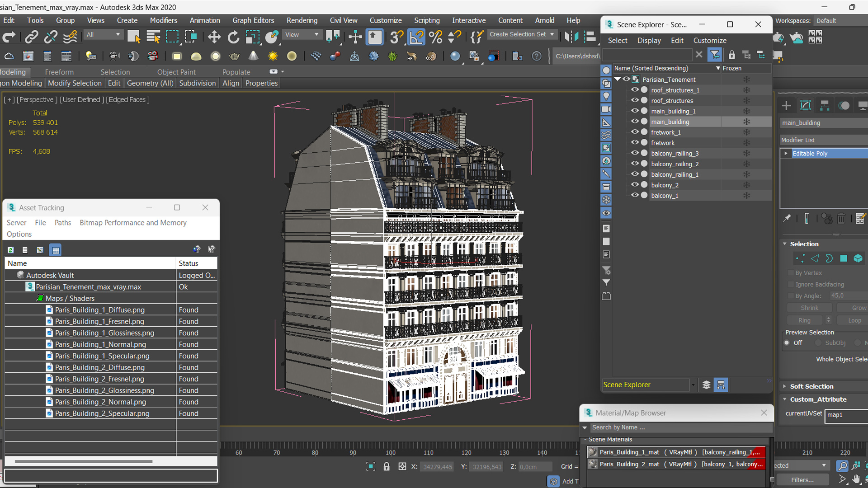The image size is (868, 488).
Task: Open the Modify Selection ribbon panel
Action: point(75,83)
